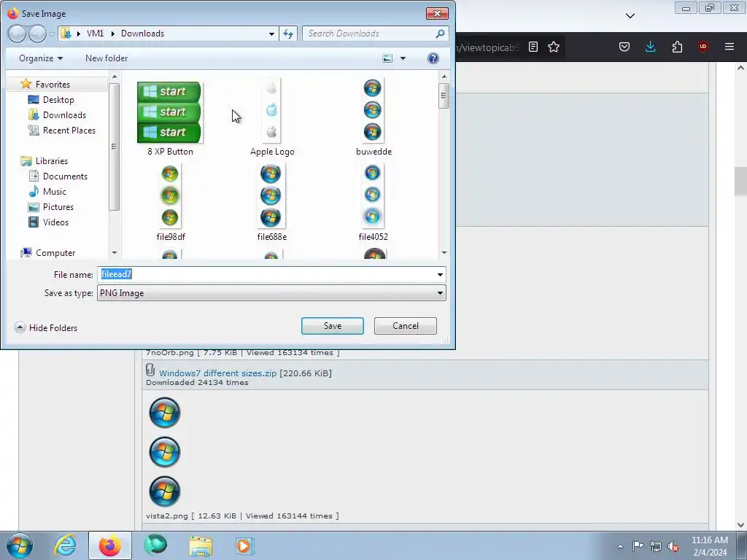Cancel the Save Image dialog

pos(406,326)
